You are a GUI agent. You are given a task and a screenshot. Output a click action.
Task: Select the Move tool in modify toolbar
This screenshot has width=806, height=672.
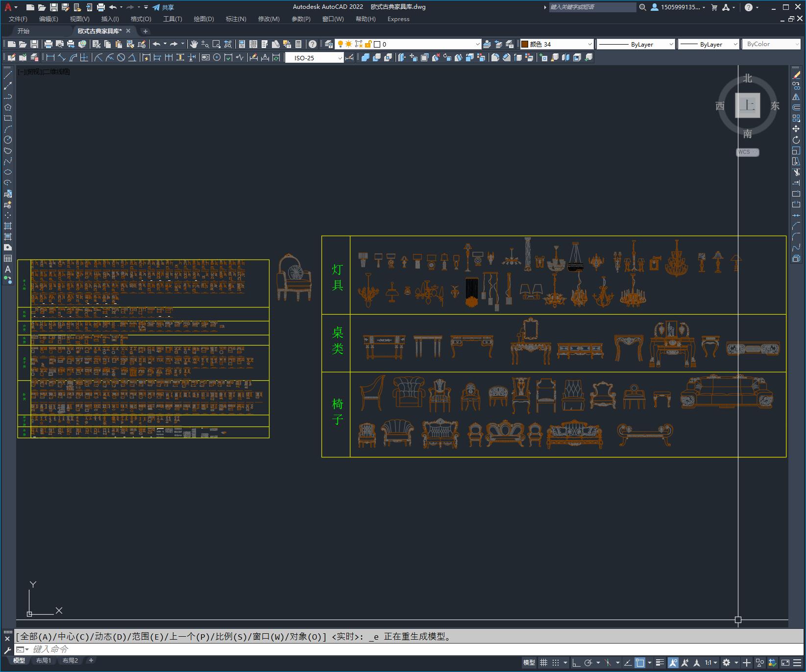tap(796, 129)
